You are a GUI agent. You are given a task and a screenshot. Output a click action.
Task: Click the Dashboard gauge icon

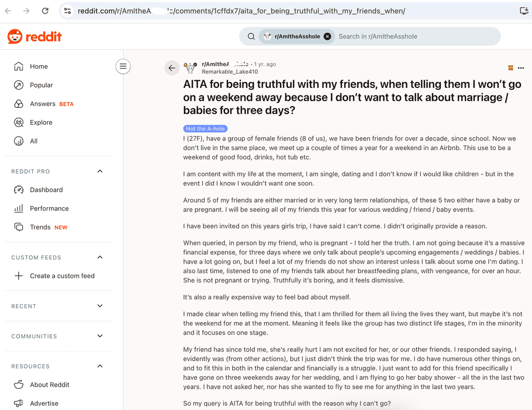point(18,190)
